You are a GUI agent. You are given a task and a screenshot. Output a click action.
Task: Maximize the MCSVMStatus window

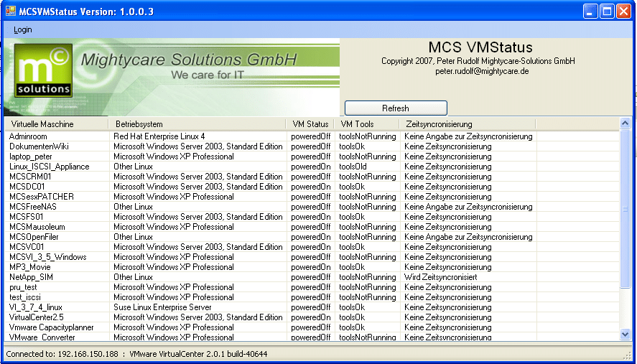tap(608, 11)
